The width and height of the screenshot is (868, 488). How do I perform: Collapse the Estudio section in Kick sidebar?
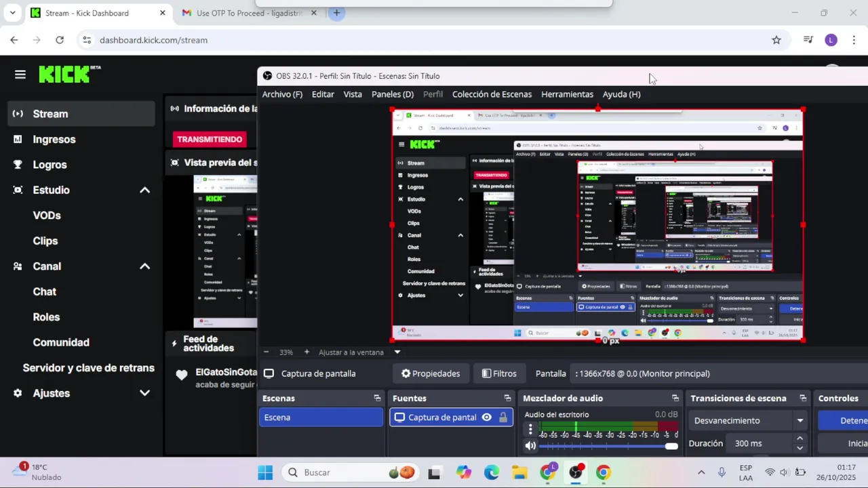click(144, 190)
